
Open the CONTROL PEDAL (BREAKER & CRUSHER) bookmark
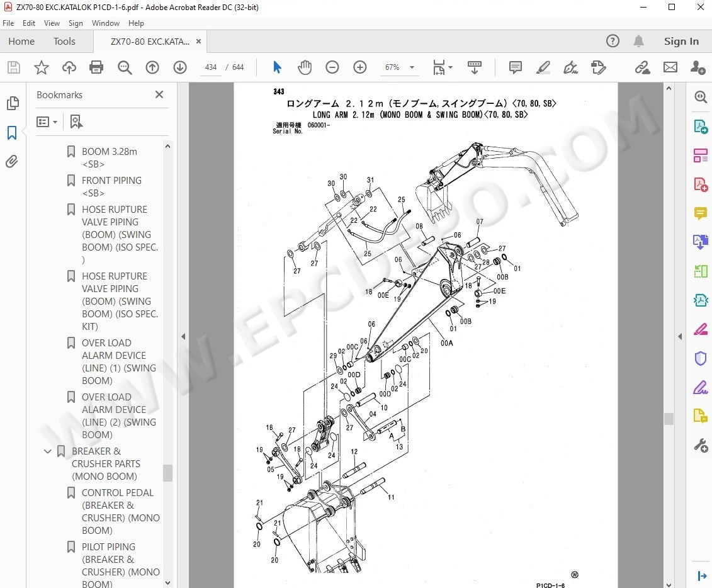tap(121, 511)
